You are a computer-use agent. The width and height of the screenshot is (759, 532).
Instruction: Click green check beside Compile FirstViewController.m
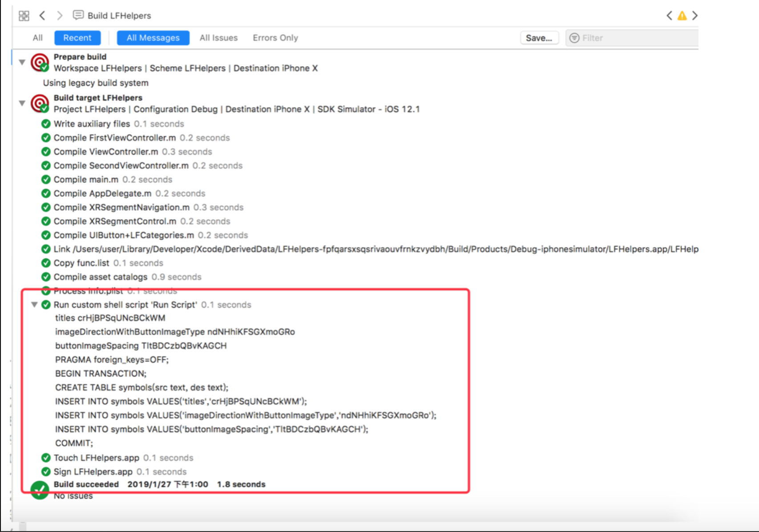tap(46, 138)
